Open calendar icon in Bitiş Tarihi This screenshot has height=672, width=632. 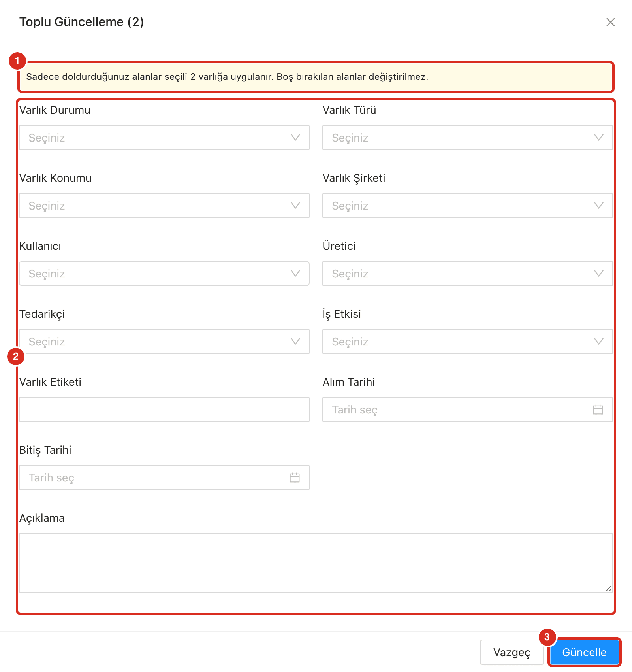(x=295, y=478)
